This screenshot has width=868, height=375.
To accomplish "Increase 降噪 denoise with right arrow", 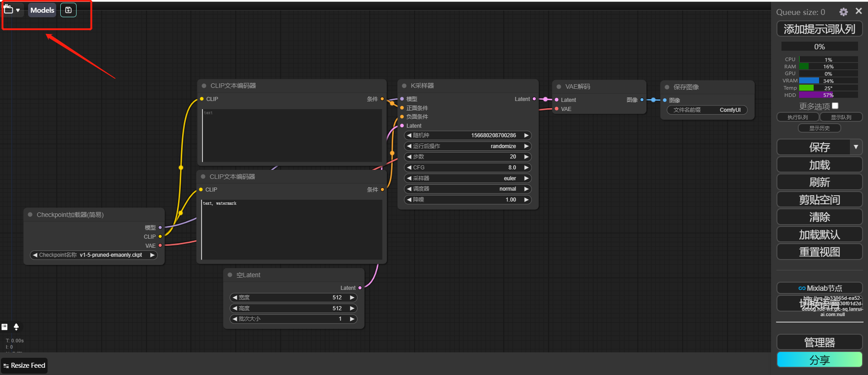I will click(x=526, y=200).
